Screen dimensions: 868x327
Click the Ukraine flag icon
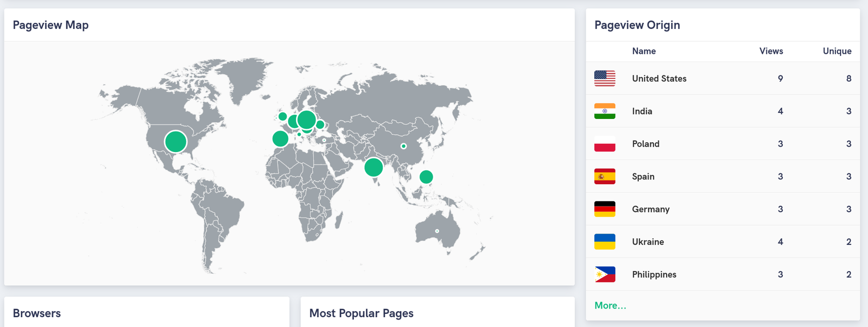click(605, 242)
